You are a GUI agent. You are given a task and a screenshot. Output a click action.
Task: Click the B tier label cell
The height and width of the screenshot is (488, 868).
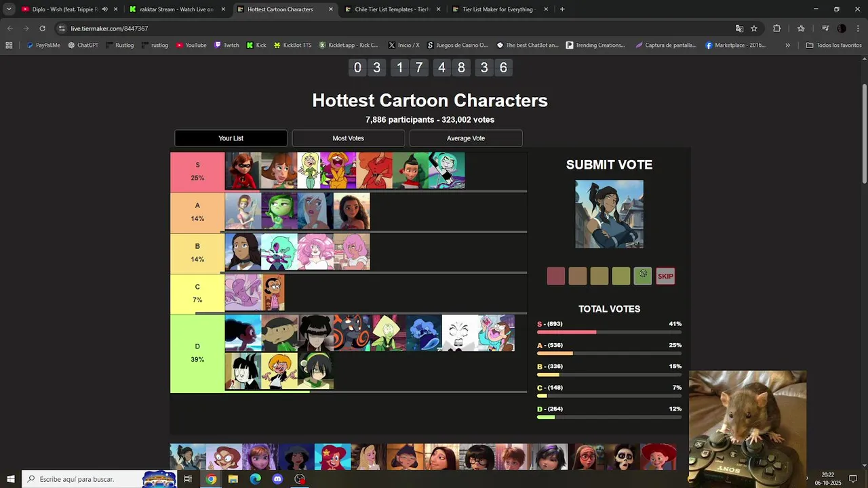click(x=197, y=253)
